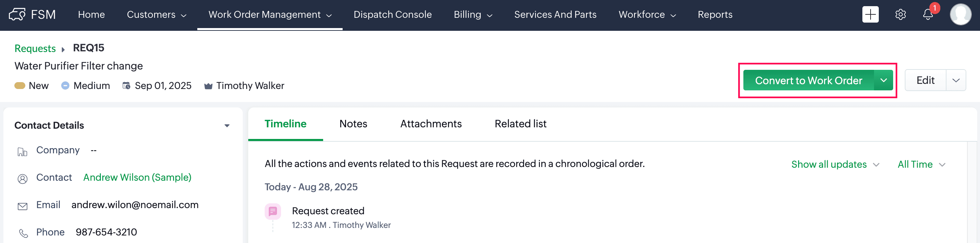Viewport: 980px width, 243px height.
Task: Open the Show all updates filter
Action: coord(835,165)
